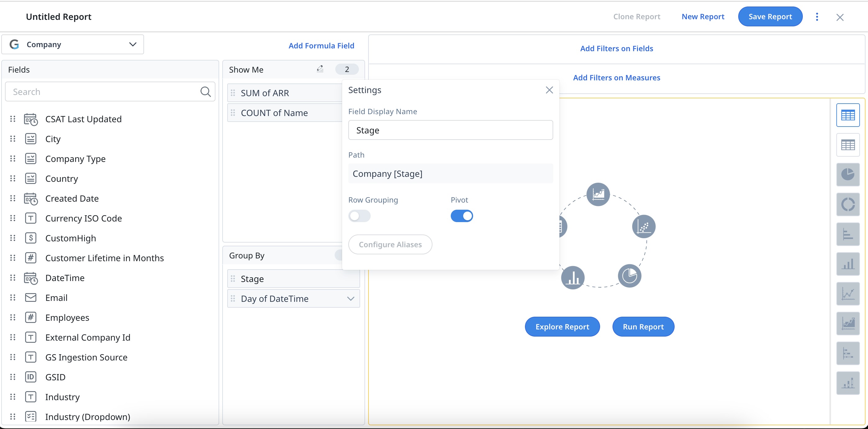Click Add Filters on Measures

click(616, 78)
